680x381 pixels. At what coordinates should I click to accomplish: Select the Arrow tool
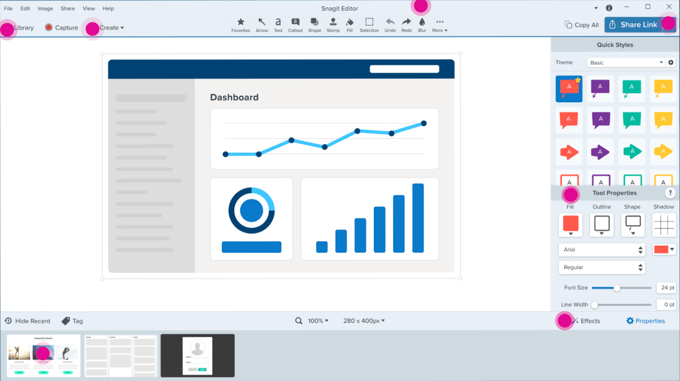[262, 25]
